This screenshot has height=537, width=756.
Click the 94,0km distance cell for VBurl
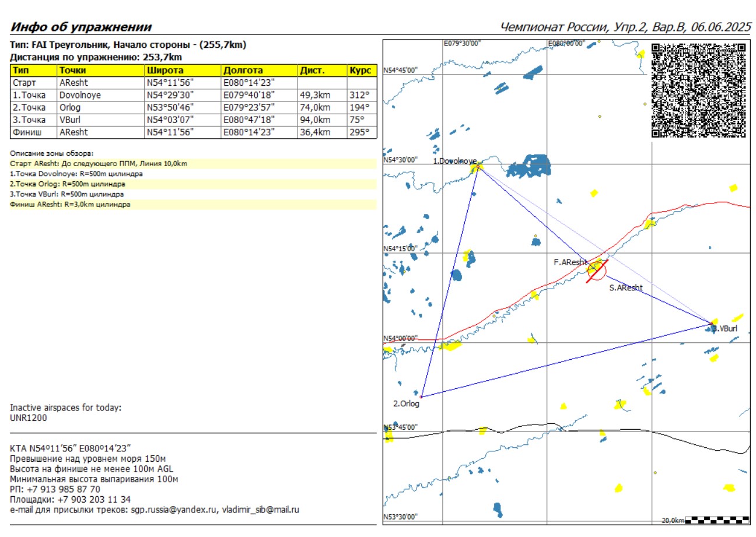pos(315,120)
